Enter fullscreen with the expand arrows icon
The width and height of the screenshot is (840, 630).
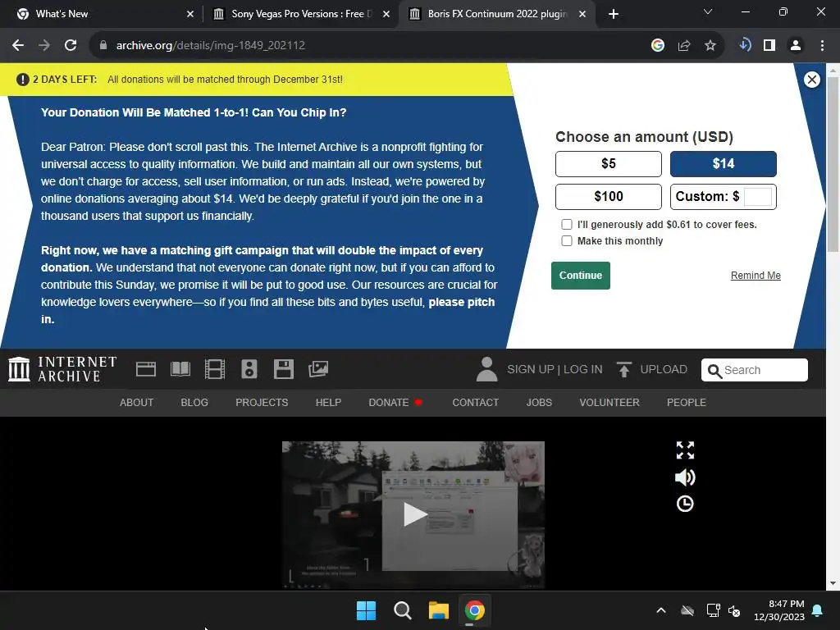point(685,450)
